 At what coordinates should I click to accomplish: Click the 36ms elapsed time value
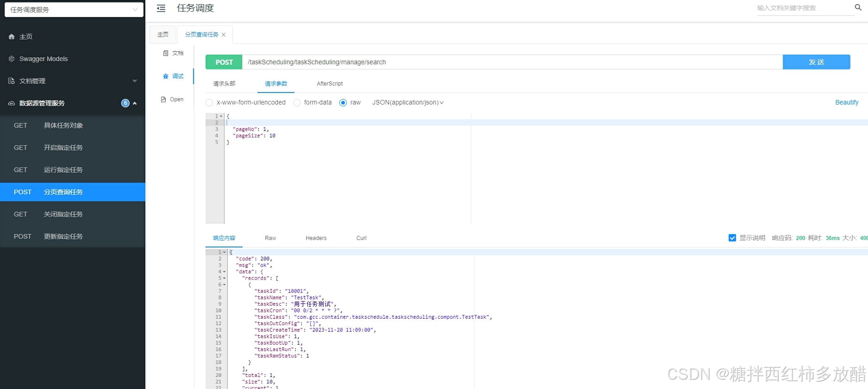[x=832, y=238]
